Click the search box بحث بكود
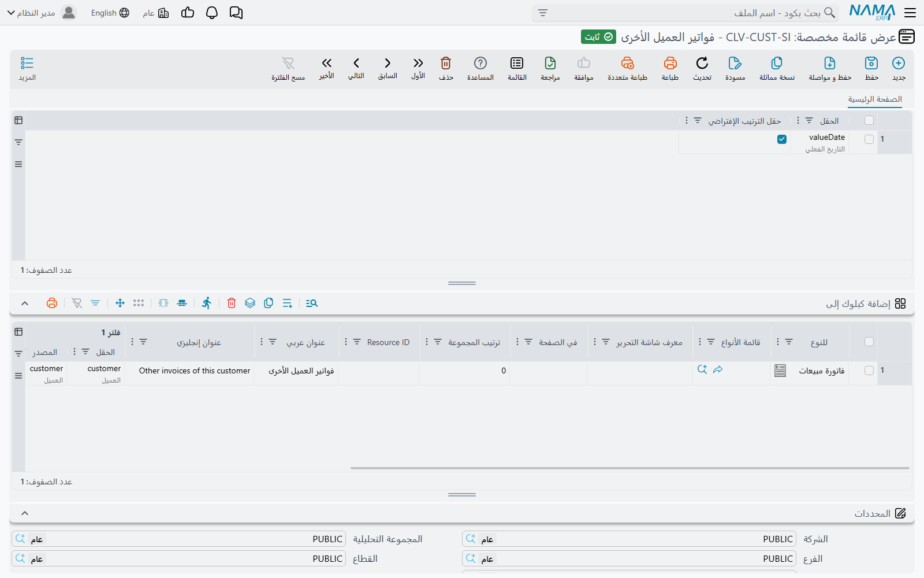This screenshot has width=924, height=578. (685, 13)
